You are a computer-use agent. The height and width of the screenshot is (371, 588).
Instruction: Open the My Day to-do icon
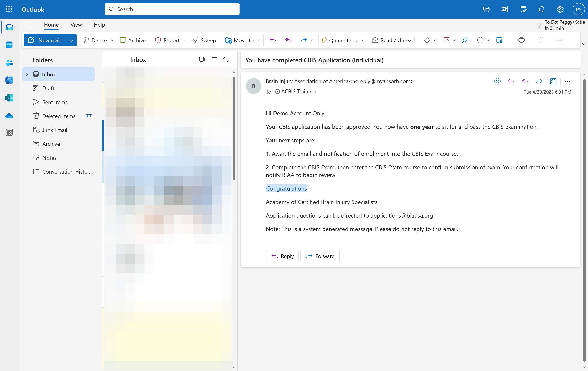[x=523, y=9]
